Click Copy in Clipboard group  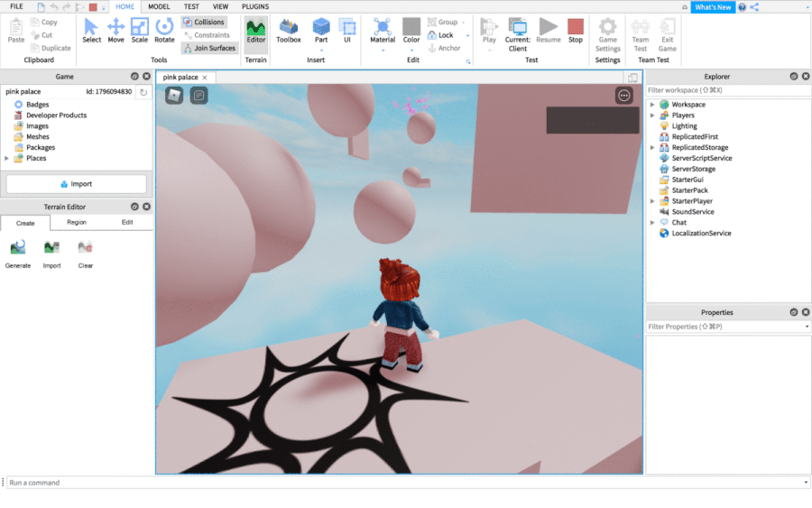(44, 23)
